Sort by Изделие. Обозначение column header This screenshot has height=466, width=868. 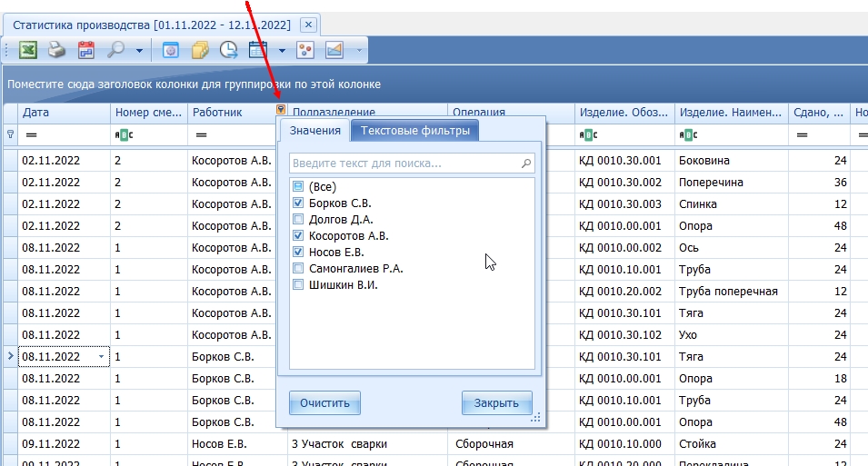pyautogui.click(x=624, y=113)
